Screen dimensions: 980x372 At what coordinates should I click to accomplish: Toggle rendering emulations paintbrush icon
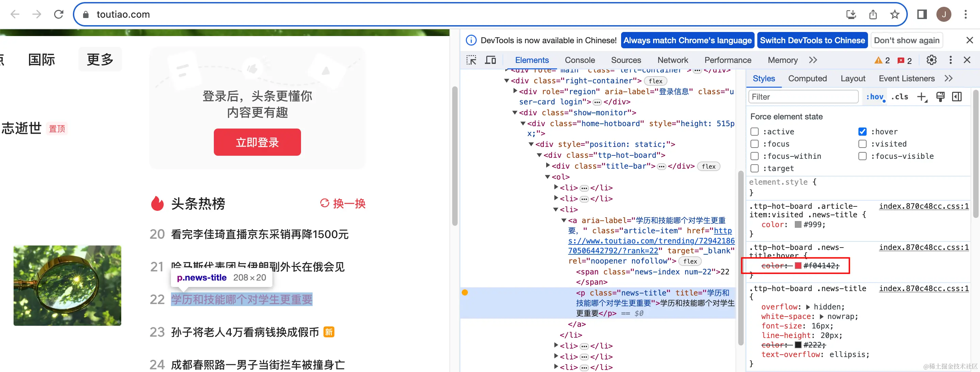940,97
